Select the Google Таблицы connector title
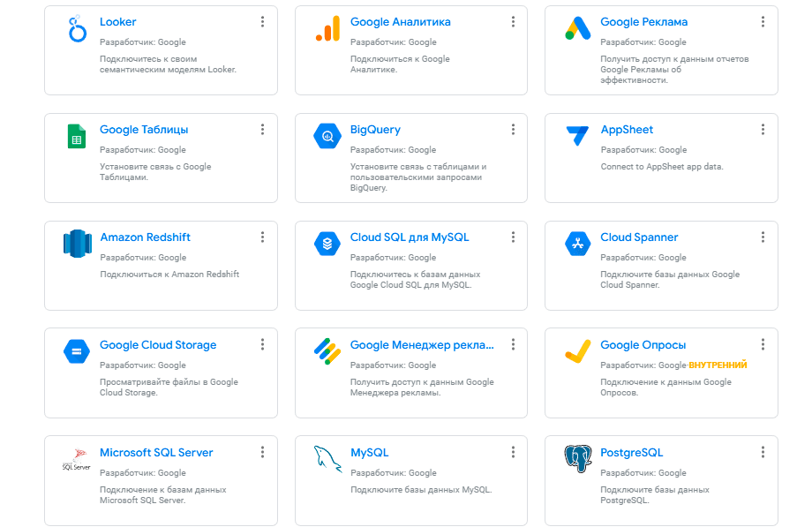 144,130
